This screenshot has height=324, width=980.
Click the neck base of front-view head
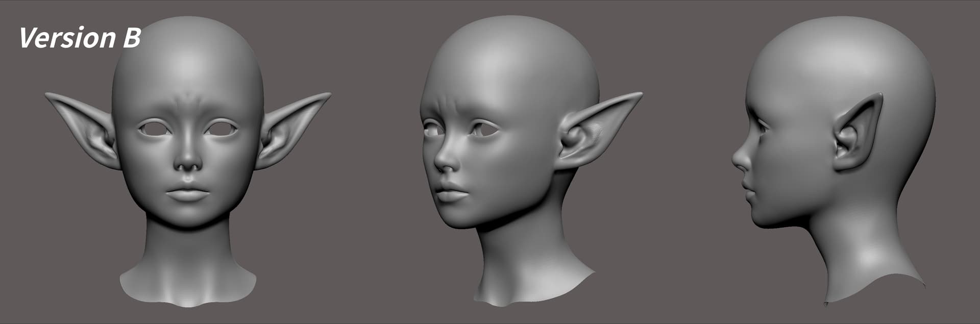[188, 286]
